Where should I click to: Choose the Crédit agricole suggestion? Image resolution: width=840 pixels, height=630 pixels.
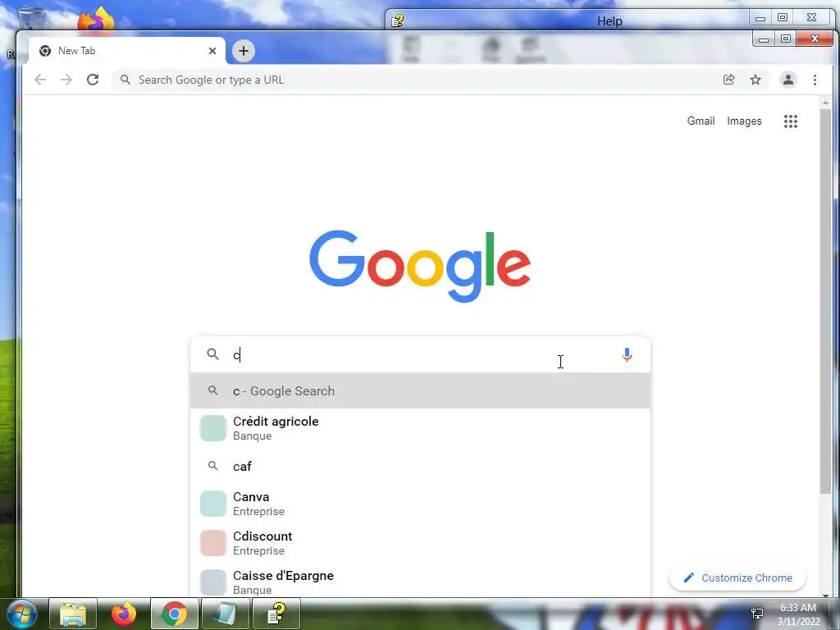point(421,428)
